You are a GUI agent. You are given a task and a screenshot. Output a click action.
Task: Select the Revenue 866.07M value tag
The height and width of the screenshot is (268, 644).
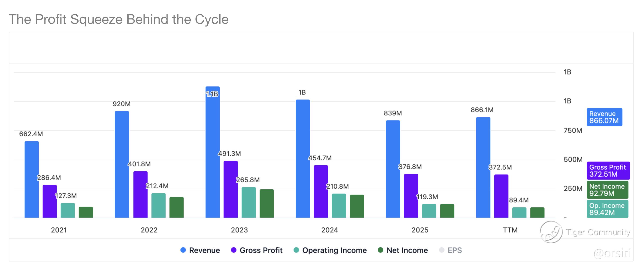(x=604, y=117)
